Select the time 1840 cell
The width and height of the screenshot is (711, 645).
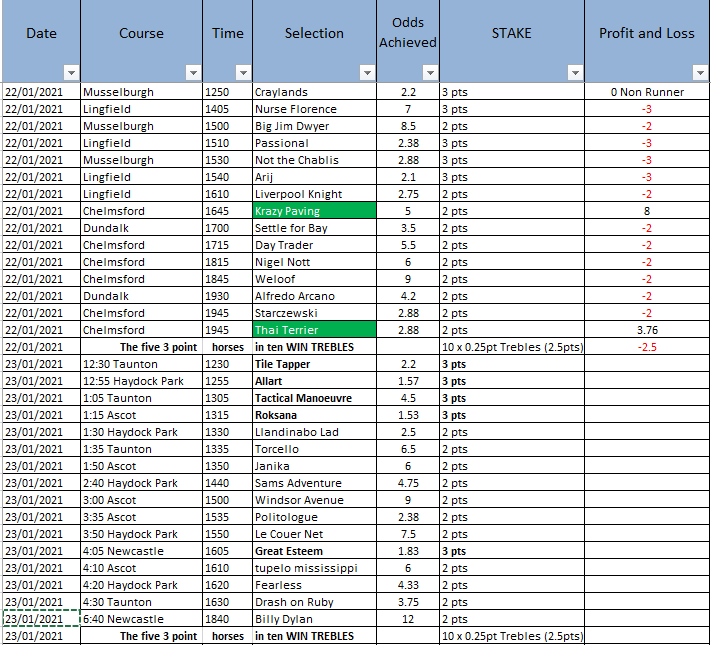coord(228,619)
